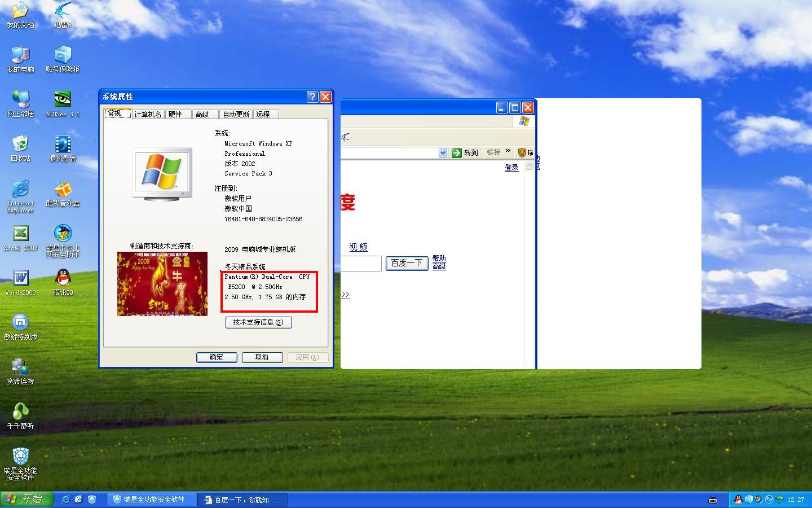The height and width of the screenshot is (508, 812).
Task: Click the Service Pack 3 text
Action: pos(248,173)
